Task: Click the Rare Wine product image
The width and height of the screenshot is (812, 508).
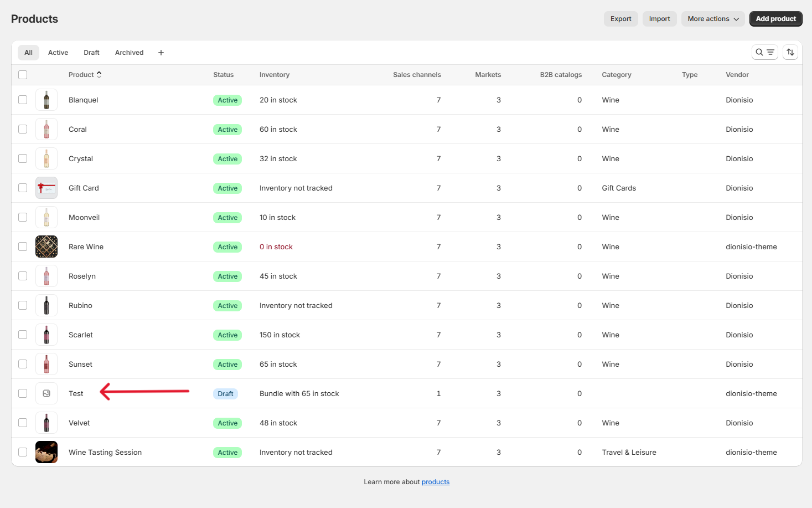Action: pos(46,247)
